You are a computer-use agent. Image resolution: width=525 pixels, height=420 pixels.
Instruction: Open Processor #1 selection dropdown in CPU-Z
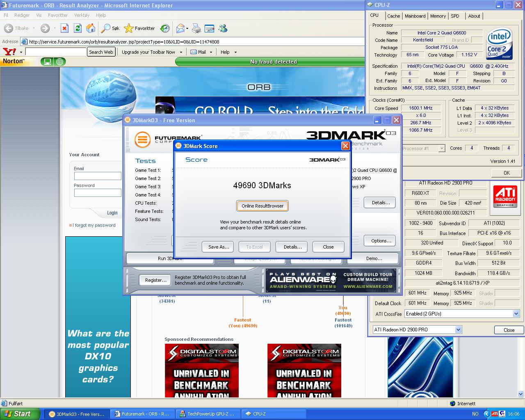(442, 148)
